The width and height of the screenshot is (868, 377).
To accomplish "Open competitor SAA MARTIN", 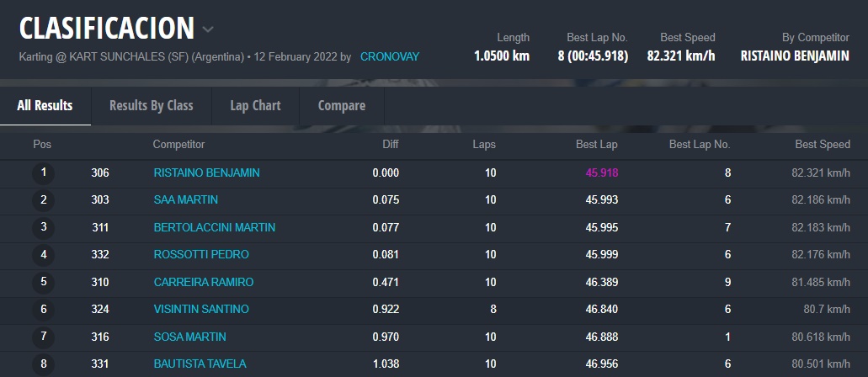I will click(x=185, y=200).
